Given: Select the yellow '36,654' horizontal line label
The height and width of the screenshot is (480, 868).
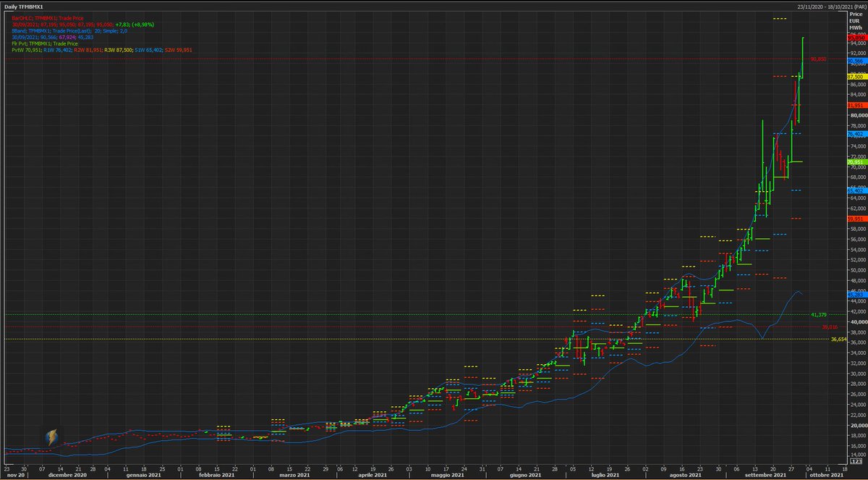Looking at the screenshot, I should (838, 340).
